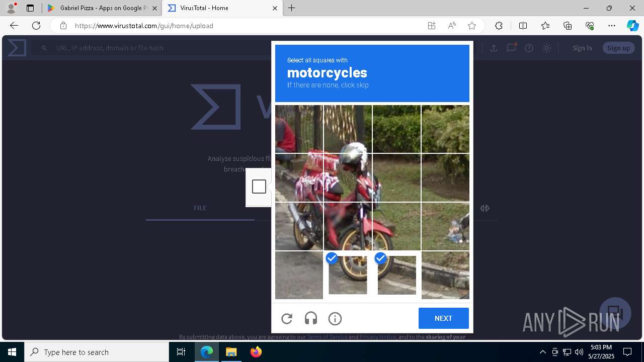Click the taskbar search box
Viewport: 644px width, 362px height.
[97, 352]
